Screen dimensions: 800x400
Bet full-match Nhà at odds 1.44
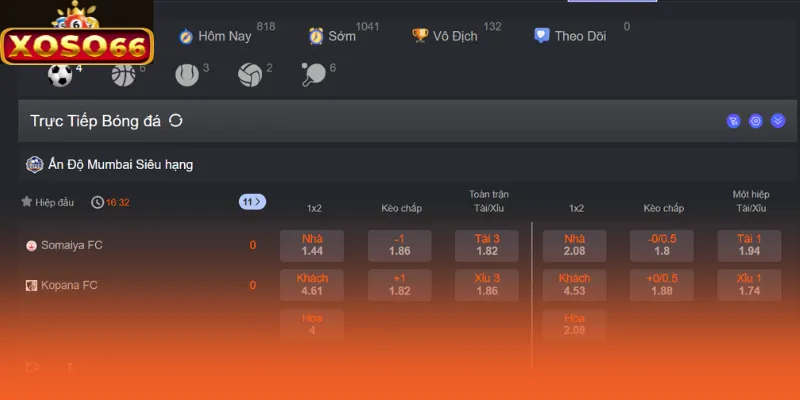point(312,245)
